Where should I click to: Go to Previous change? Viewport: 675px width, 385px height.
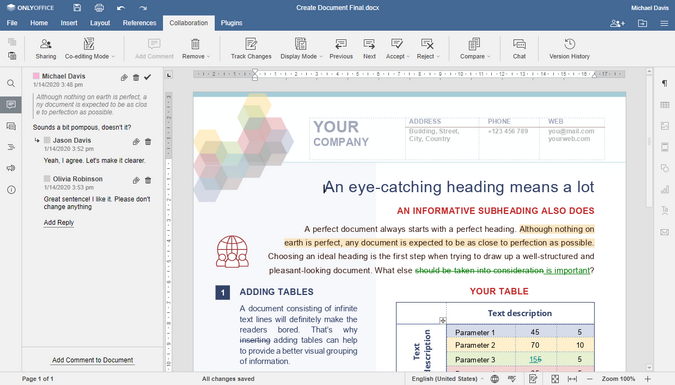tap(341, 49)
